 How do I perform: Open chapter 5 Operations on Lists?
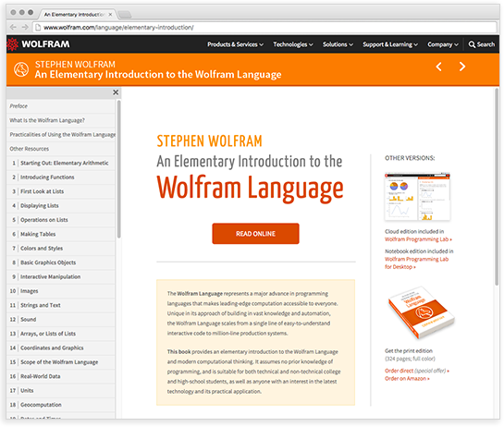(61, 220)
